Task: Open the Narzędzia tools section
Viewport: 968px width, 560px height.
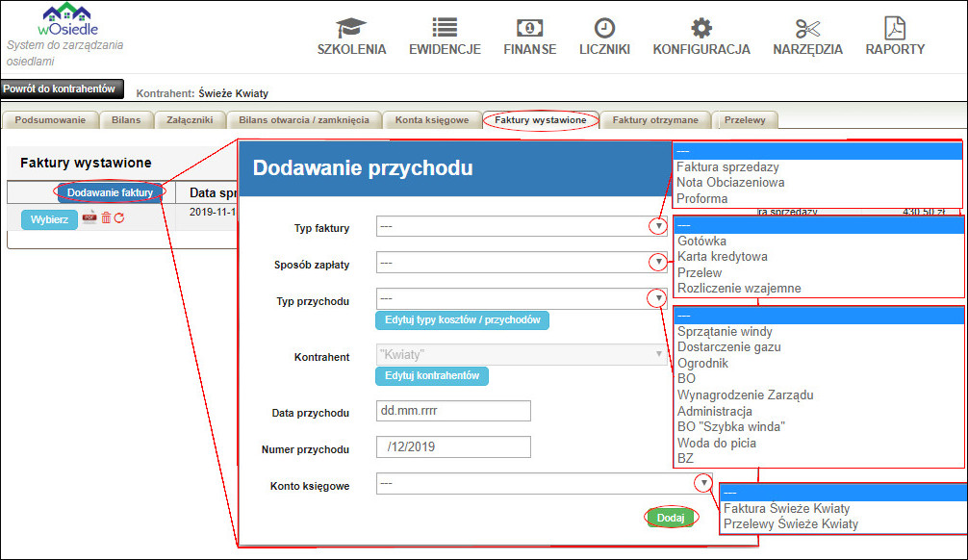Action: 807,38
